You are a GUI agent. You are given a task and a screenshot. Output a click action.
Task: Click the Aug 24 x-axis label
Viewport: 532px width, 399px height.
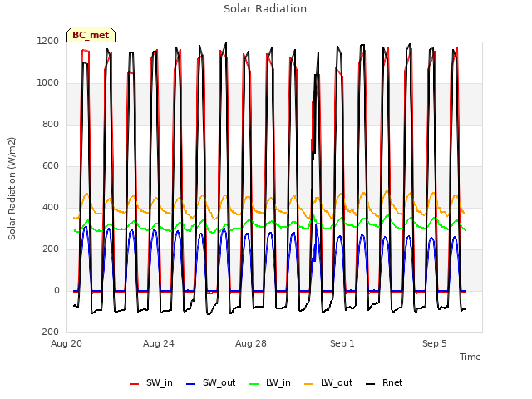coord(159,343)
